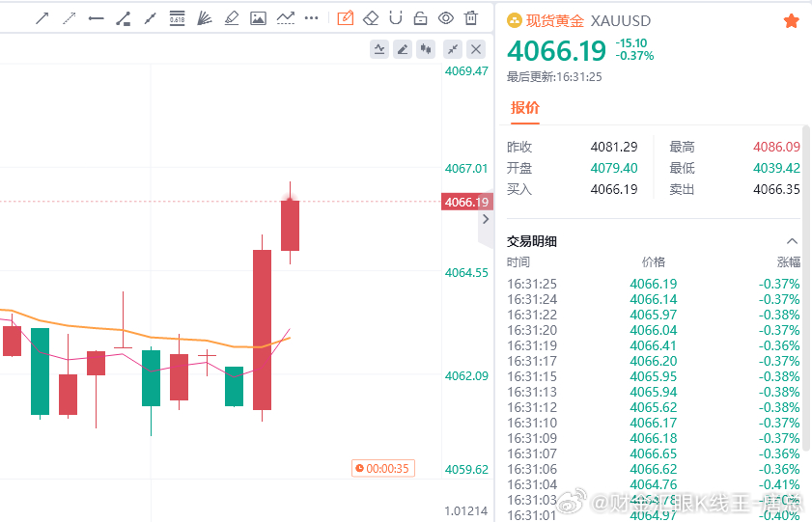Select the extended trend line tool
The height and width of the screenshot is (522, 812).
[151, 18]
